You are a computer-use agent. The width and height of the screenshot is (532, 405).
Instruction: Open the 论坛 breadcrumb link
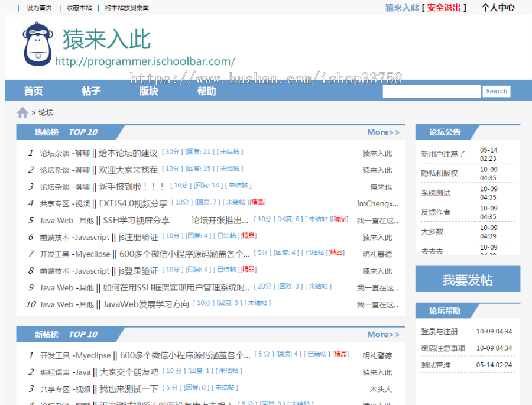[46, 112]
